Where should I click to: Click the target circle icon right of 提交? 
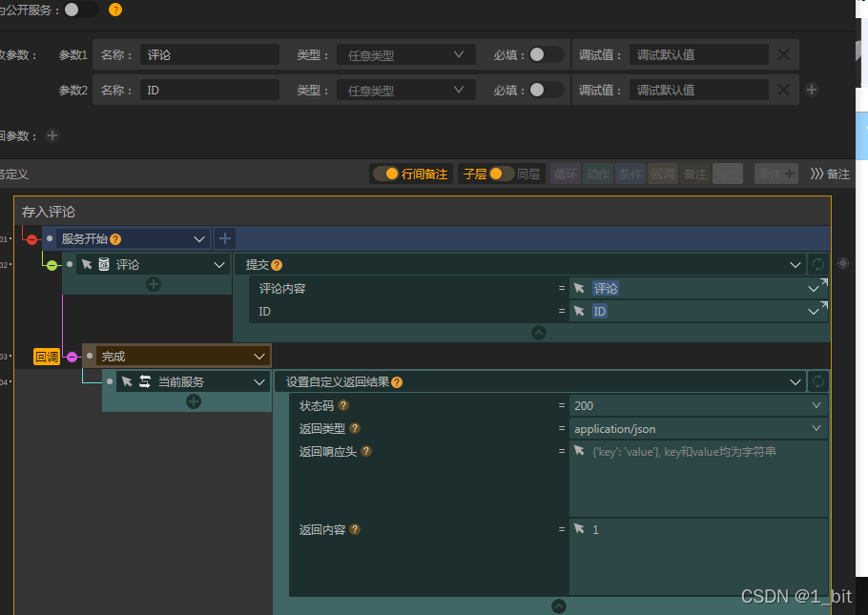click(x=842, y=263)
